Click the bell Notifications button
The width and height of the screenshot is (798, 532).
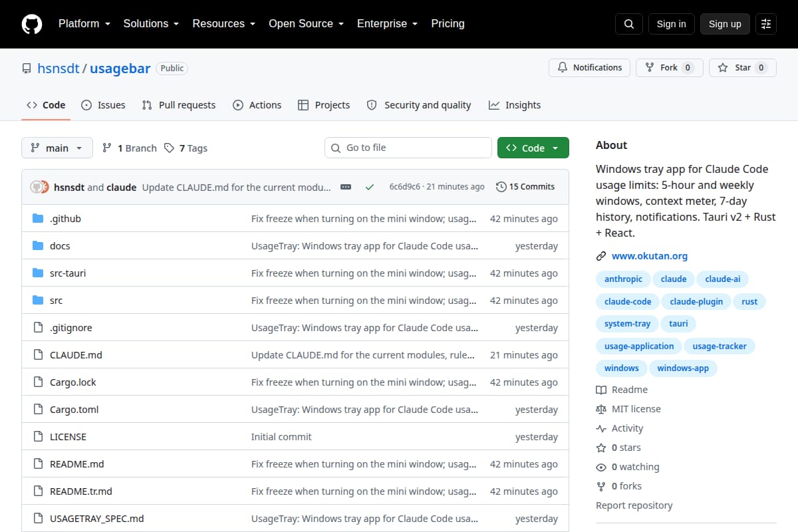pos(589,68)
